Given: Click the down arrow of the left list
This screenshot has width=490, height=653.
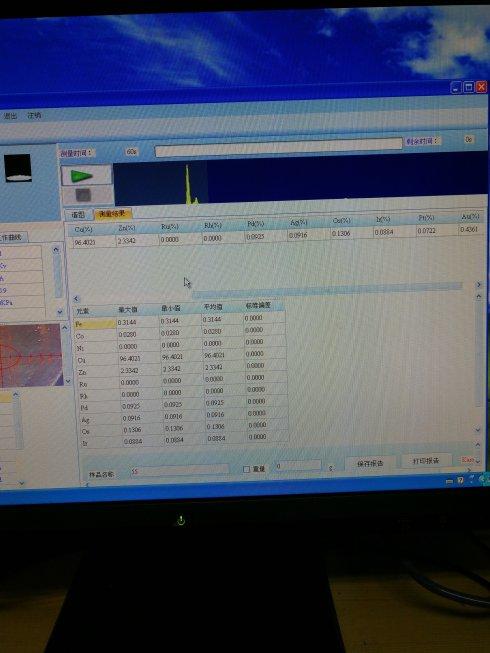Looking at the screenshot, I should pos(60,312).
